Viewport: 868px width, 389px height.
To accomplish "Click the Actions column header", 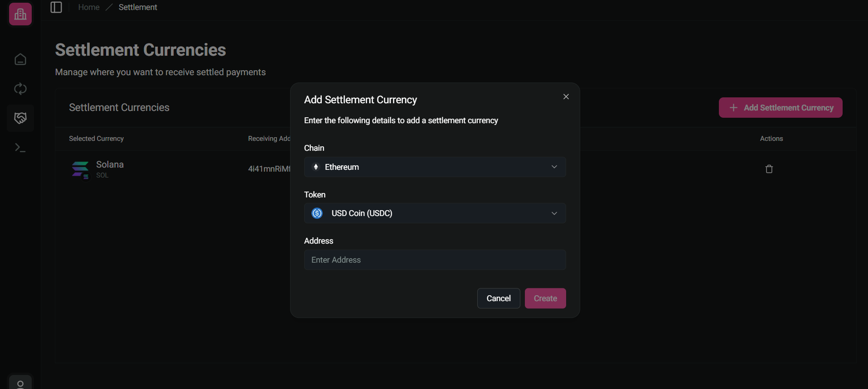I will pos(771,139).
